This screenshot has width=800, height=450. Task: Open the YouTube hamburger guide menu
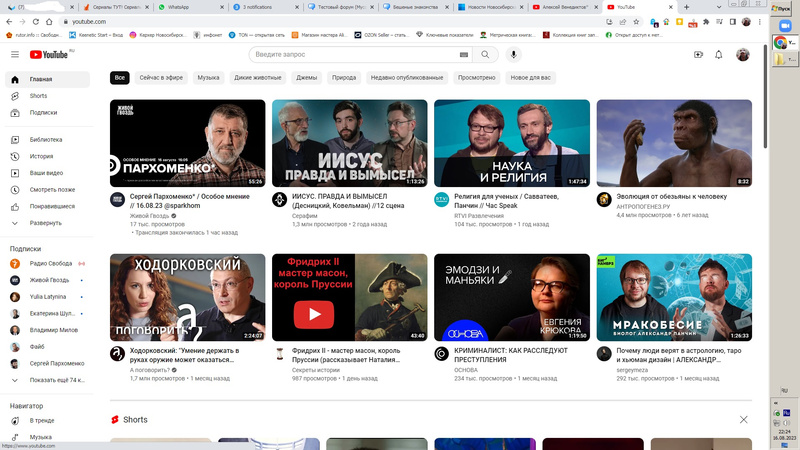tap(15, 55)
